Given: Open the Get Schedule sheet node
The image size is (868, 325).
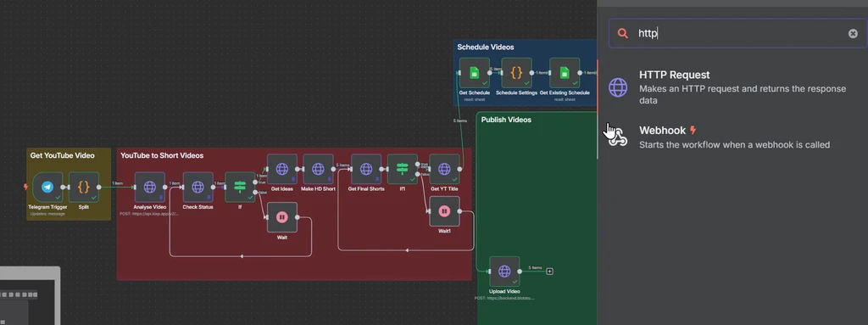Looking at the screenshot, I should tap(475, 73).
